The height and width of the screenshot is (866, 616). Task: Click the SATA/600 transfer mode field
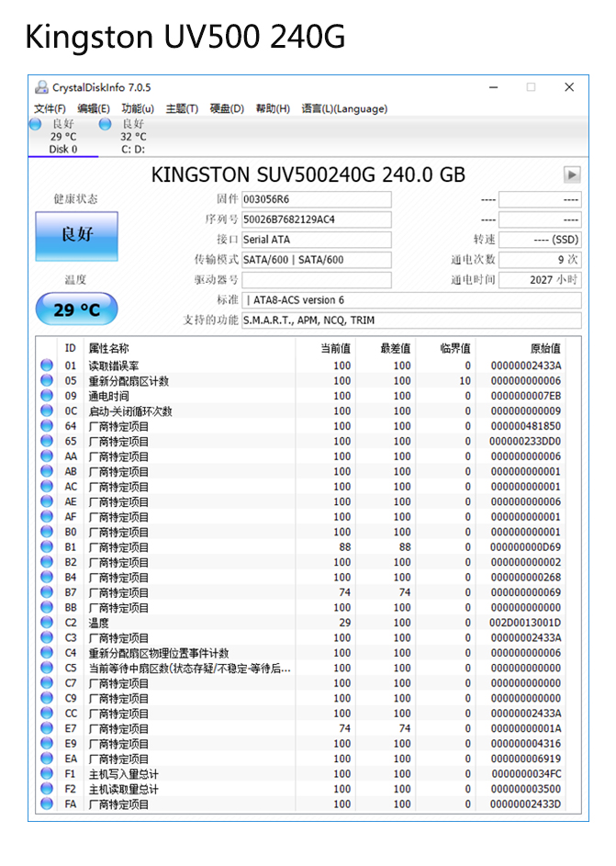pos(317,260)
